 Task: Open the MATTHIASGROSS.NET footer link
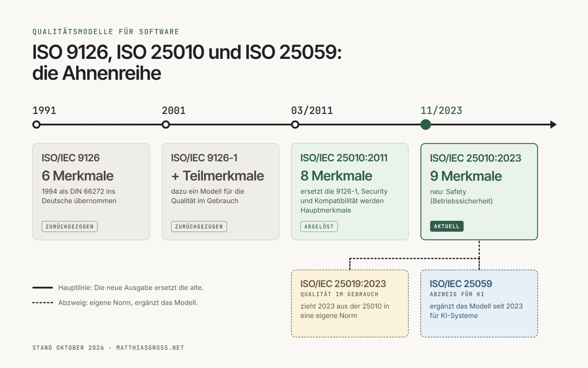(x=150, y=348)
